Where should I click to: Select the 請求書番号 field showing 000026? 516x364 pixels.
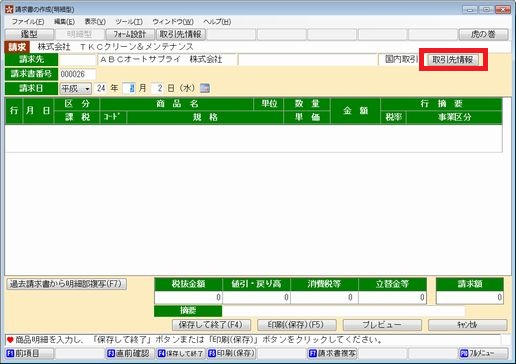click(x=77, y=74)
